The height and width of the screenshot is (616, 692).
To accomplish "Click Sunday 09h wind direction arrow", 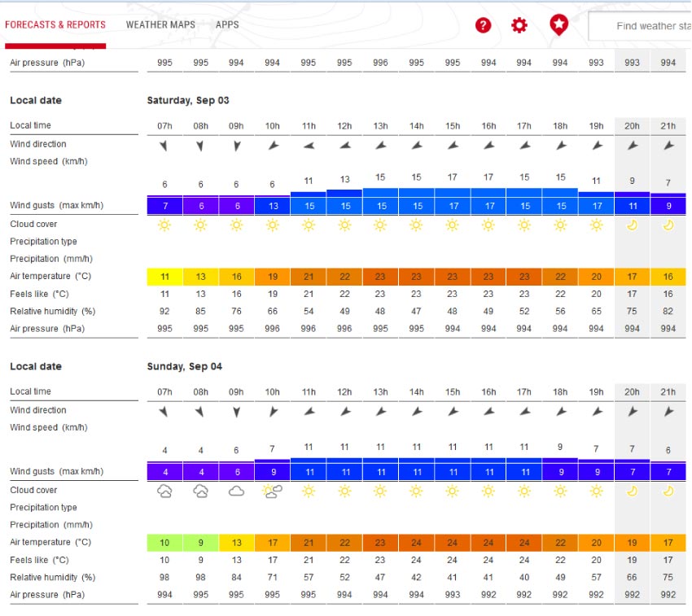I will [236, 412].
